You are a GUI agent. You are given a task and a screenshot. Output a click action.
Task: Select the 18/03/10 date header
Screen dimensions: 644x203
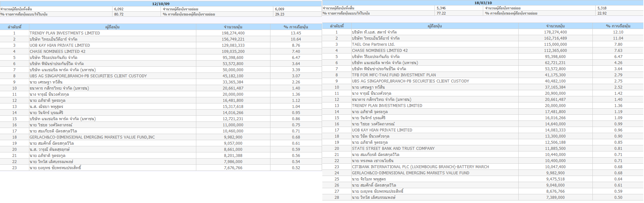click(x=483, y=3)
